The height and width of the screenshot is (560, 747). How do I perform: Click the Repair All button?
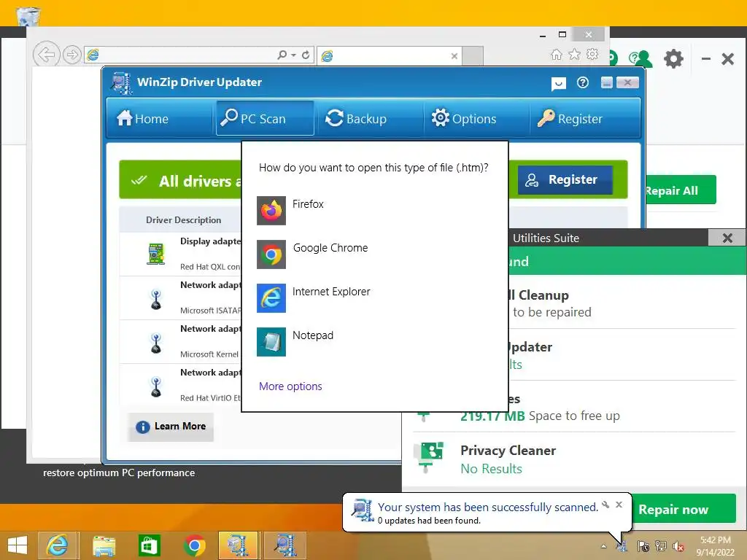pos(681,190)
